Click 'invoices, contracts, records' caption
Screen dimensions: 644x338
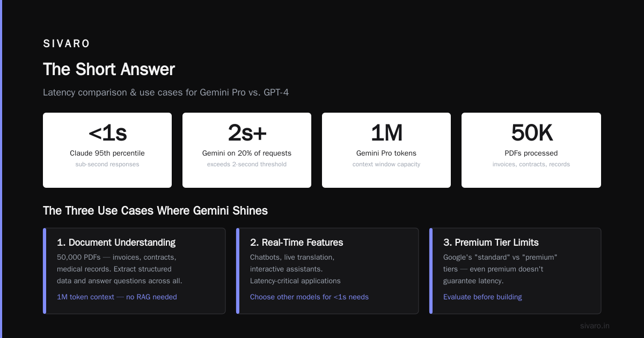coord(531,164)
